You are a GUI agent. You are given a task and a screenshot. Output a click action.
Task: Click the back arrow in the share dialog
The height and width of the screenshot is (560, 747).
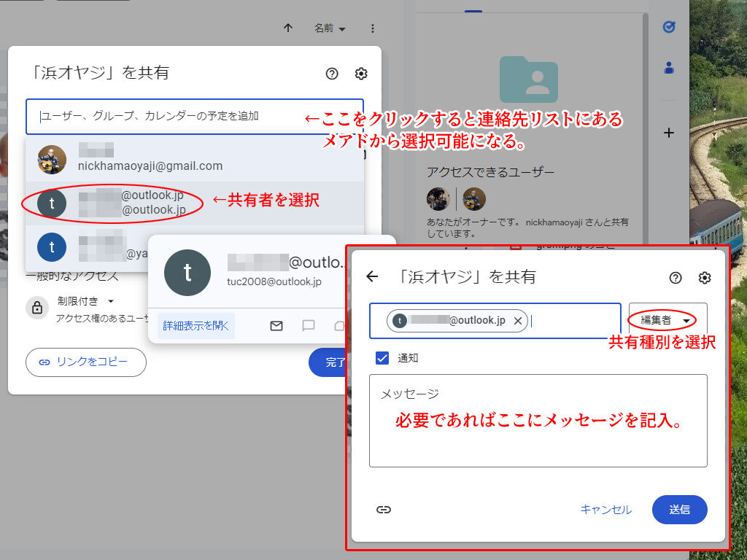click(372, 277)
